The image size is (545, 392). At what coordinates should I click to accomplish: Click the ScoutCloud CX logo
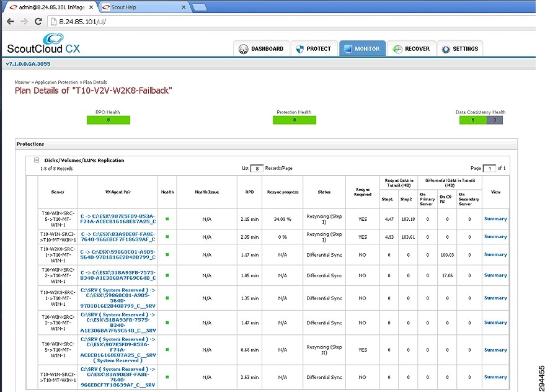(x=44, y=43)
